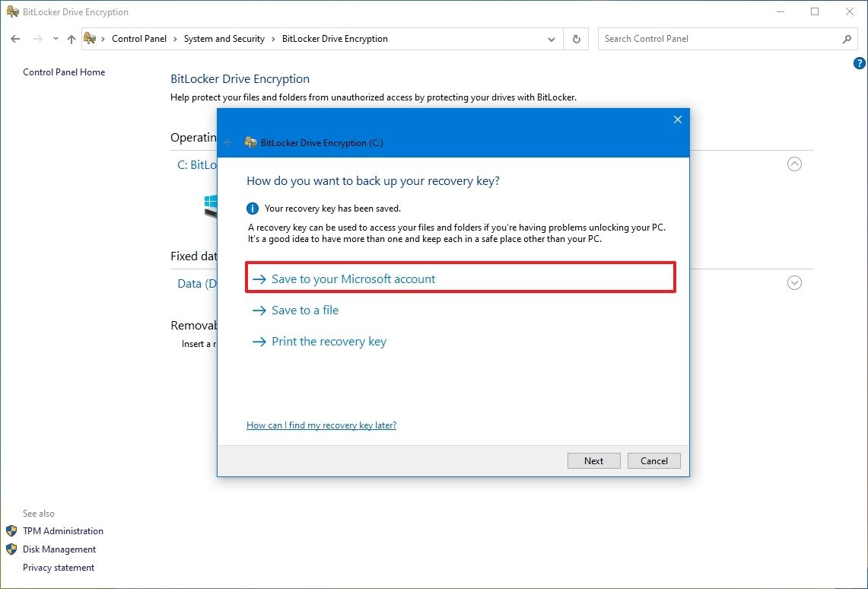Click the arrow icon beside Print the recovery key
The width and height of the screenshot is (868, 589).
pos(258,342)
